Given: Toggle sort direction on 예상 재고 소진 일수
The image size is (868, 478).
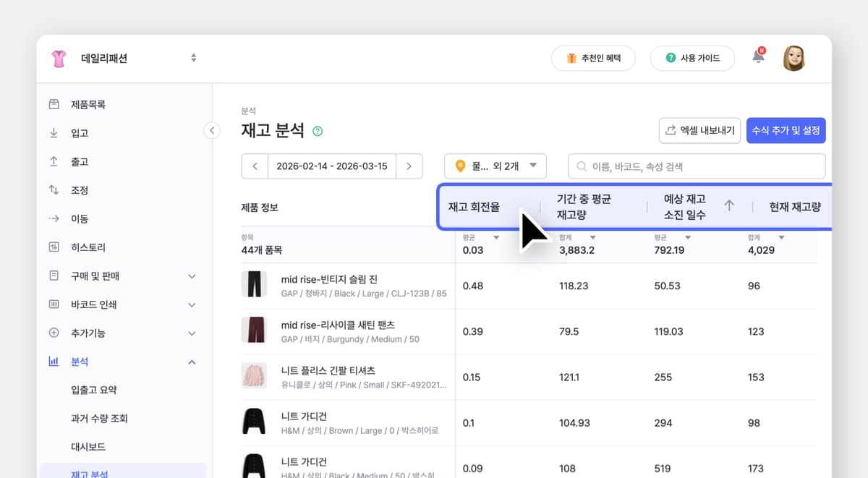Looking at the screenshot, I should (x=730, y=205).
